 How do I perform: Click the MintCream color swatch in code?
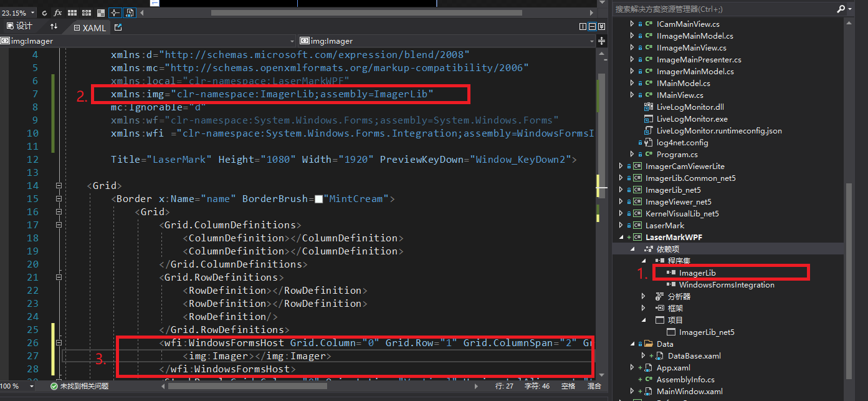tap(318, 199)
